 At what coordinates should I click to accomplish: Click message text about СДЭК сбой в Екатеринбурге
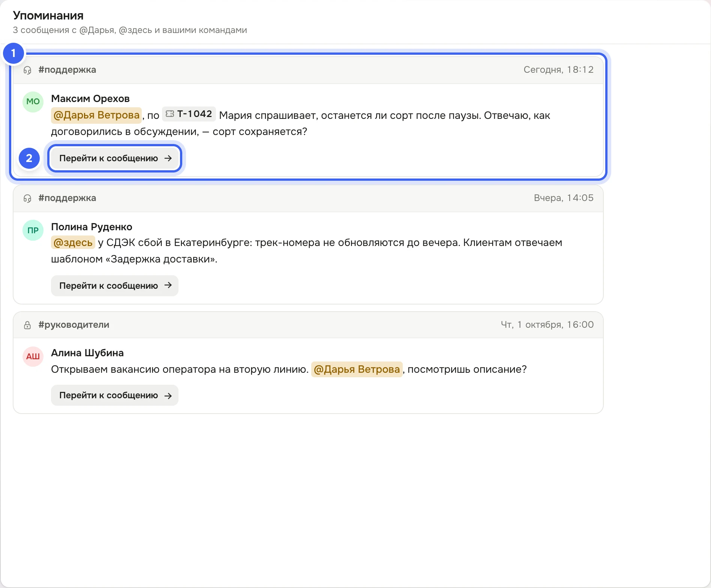307,251
